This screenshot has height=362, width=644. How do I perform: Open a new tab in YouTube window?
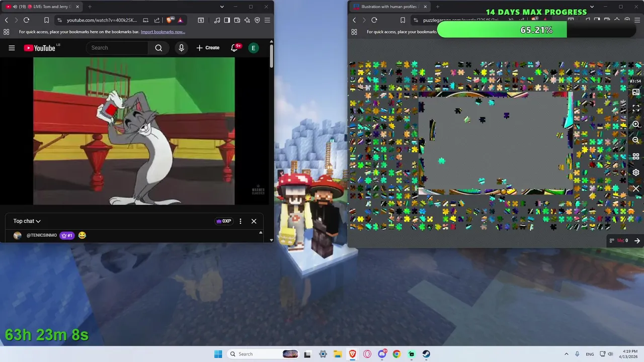click(90, 7)
